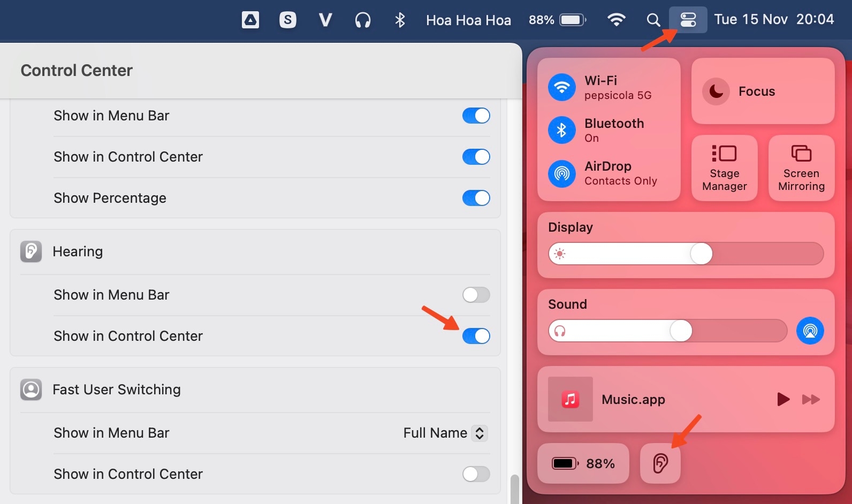Click the Music.app artwork thumbnail

[570, 399]
